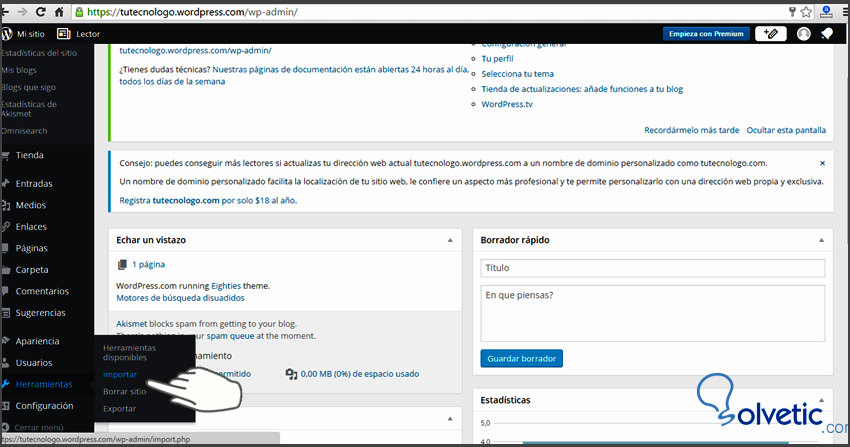Select Exportar in Herramientas submenu
This screenshot has width=850, height=447.
[119, 409]
